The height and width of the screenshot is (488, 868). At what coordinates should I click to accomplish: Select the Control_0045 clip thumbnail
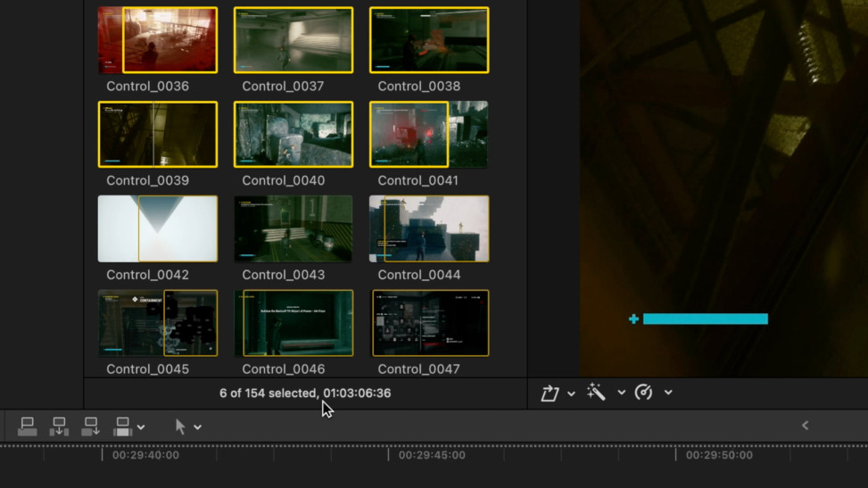[x=158, y=323]
